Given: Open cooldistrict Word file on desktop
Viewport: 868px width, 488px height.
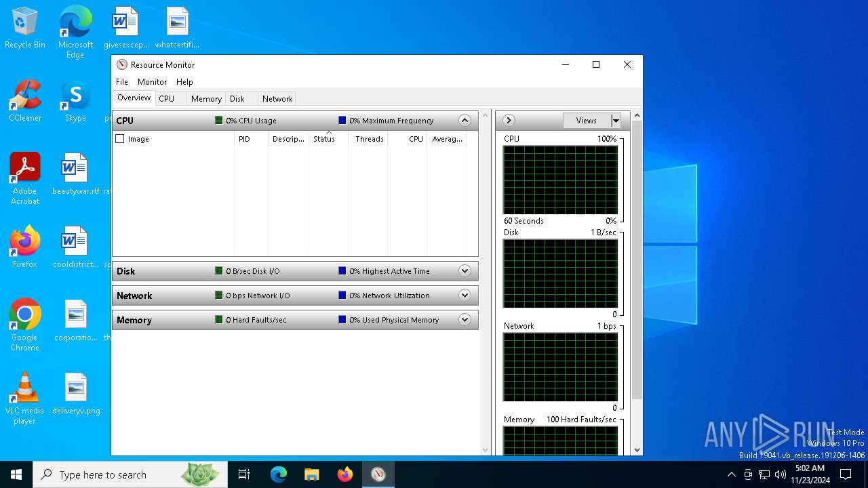Looking at the screenshot, I should (x=75, y=247).
